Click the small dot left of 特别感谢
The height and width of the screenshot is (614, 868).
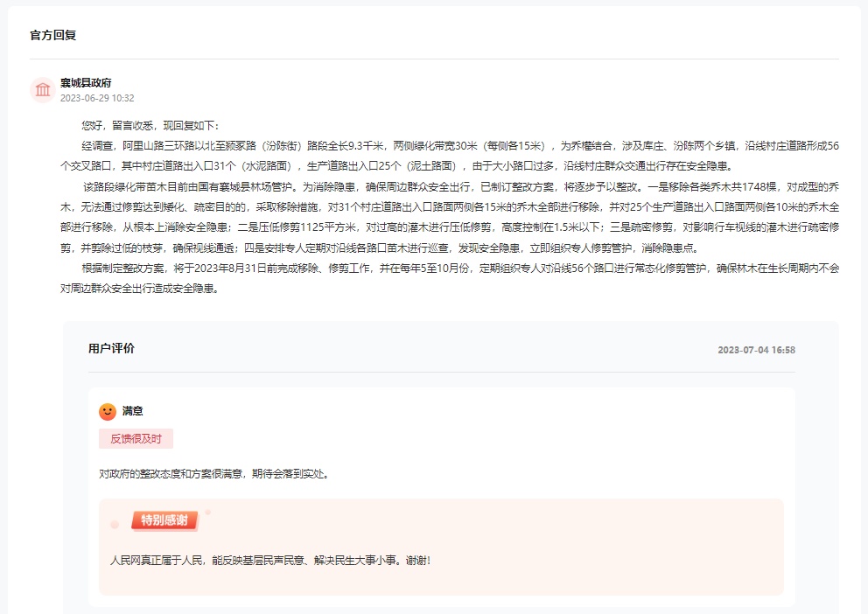coord(115,525)
